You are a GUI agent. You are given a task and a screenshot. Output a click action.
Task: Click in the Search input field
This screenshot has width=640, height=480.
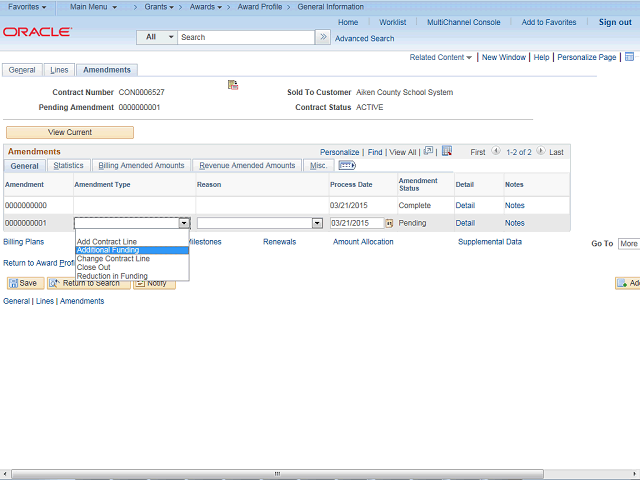(246, 37)
